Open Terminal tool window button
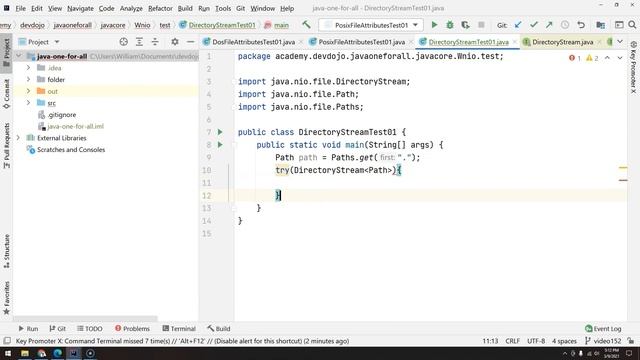Image resolution: width=640 pixels, height=360 pixels. [179, 329]
